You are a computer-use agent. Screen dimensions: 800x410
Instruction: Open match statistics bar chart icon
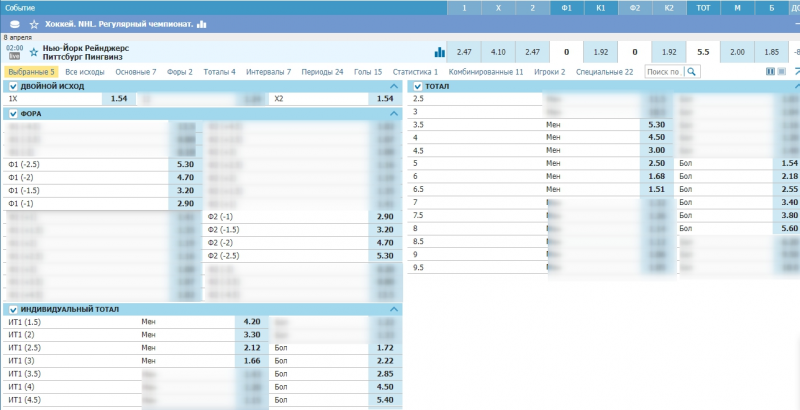(439, 52)
